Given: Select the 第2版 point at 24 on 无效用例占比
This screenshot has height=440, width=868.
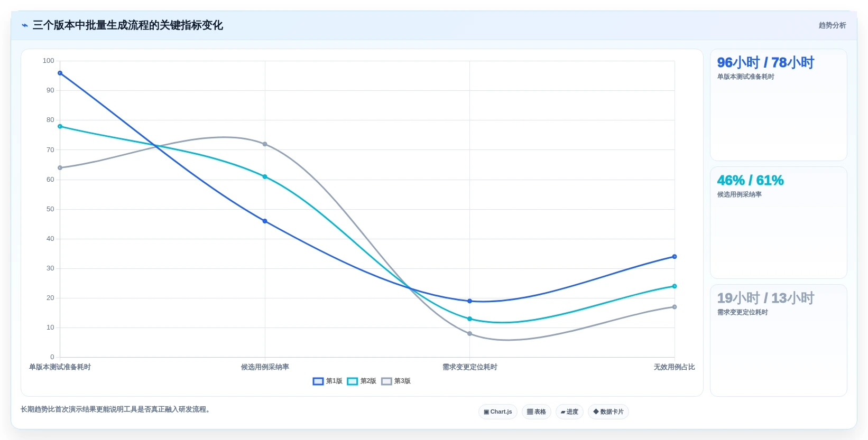Looking at the screenshot, I should (x=675, y=286).
